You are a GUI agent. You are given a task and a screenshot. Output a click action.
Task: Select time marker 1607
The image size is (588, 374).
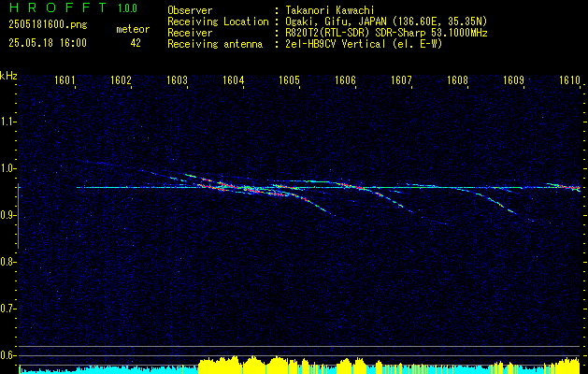402,79
